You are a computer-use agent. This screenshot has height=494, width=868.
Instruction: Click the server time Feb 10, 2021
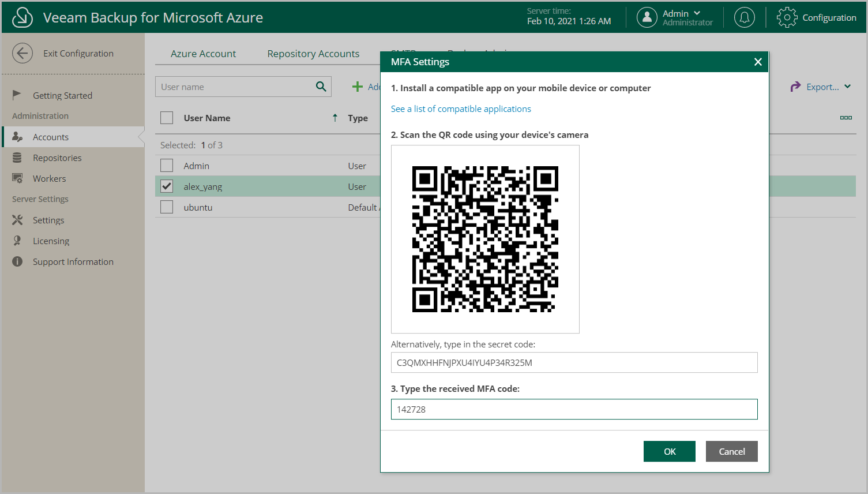(x=569, y=21)
